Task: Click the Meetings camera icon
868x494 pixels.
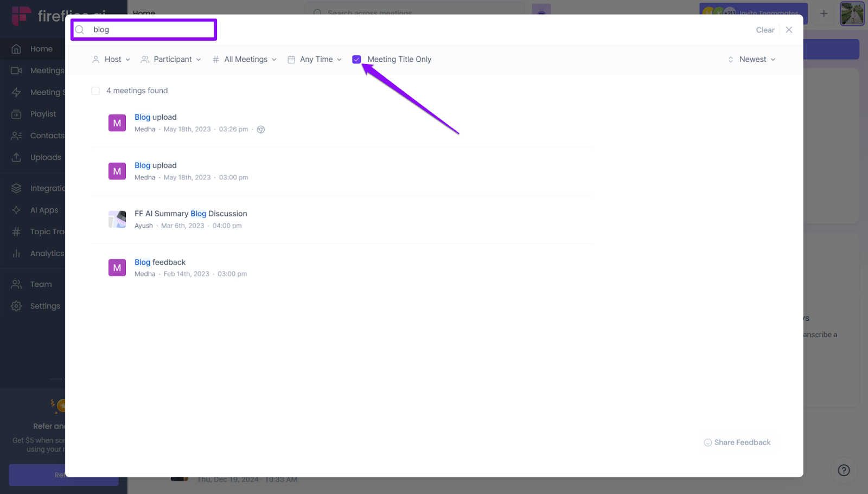Action: point(16,70)
